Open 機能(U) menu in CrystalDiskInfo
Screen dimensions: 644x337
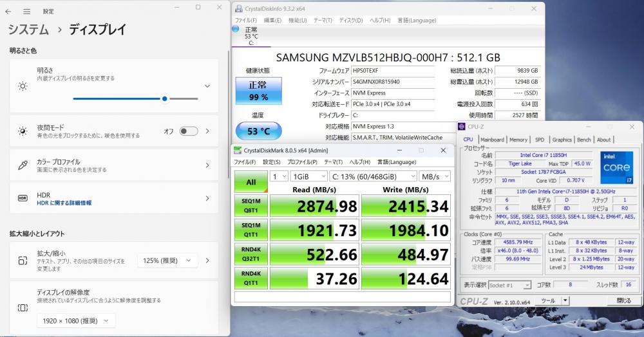pyautogui.click(x=298, y=20)
